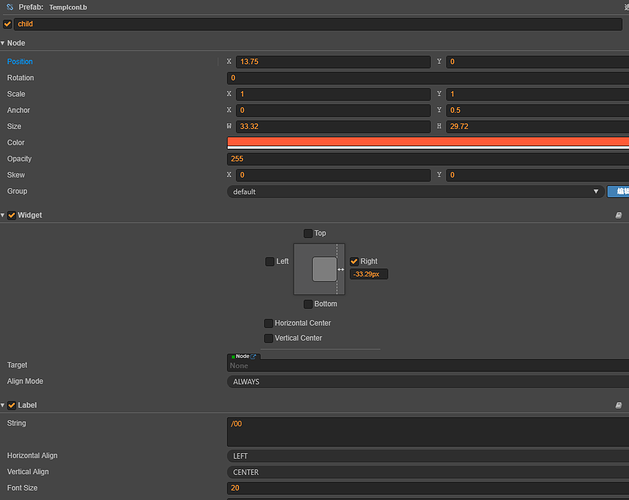The image size is (629, 500).
Task: Click the widget alignment preview box
Action: tap(319, 269)
